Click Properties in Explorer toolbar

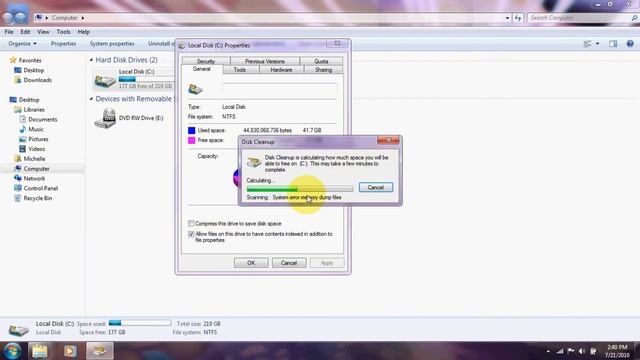[x=63, y=44]
